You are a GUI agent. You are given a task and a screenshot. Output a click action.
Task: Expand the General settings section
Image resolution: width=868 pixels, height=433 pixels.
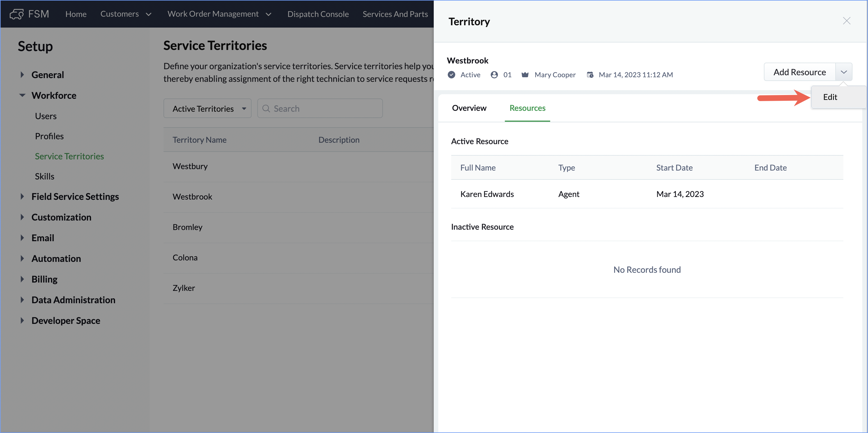pos(22,75)
